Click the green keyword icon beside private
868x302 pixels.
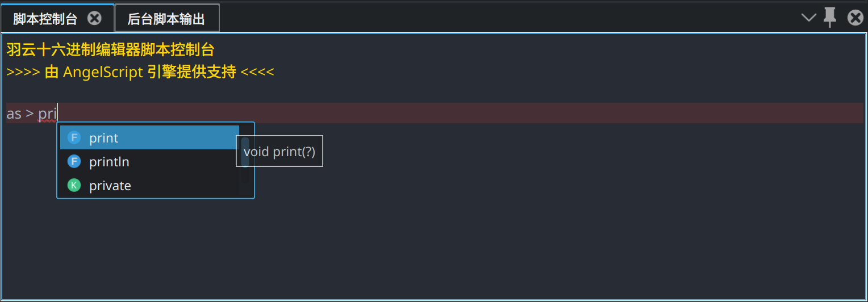[74, 186]
